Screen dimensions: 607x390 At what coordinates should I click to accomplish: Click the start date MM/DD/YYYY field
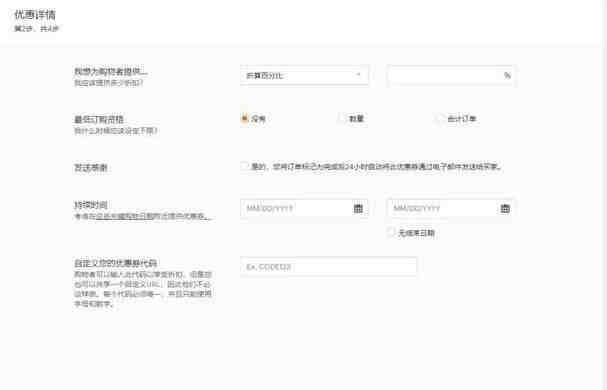[x=304, y=209]
